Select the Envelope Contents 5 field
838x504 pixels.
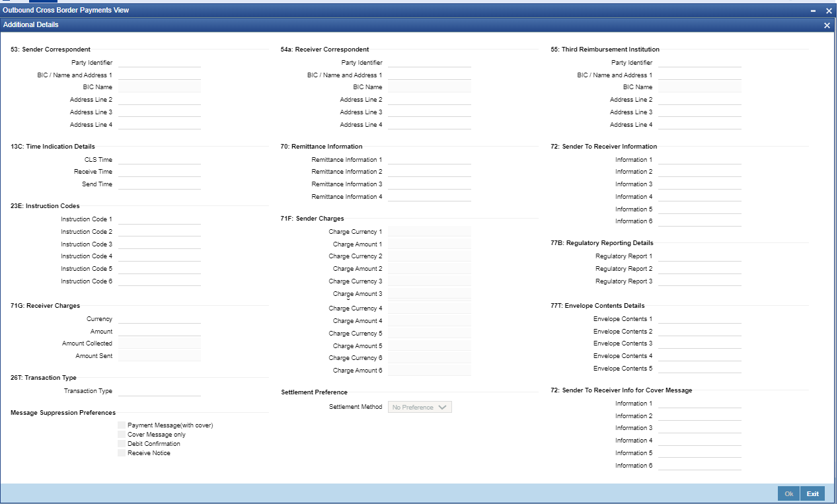[x=700, y=368]
